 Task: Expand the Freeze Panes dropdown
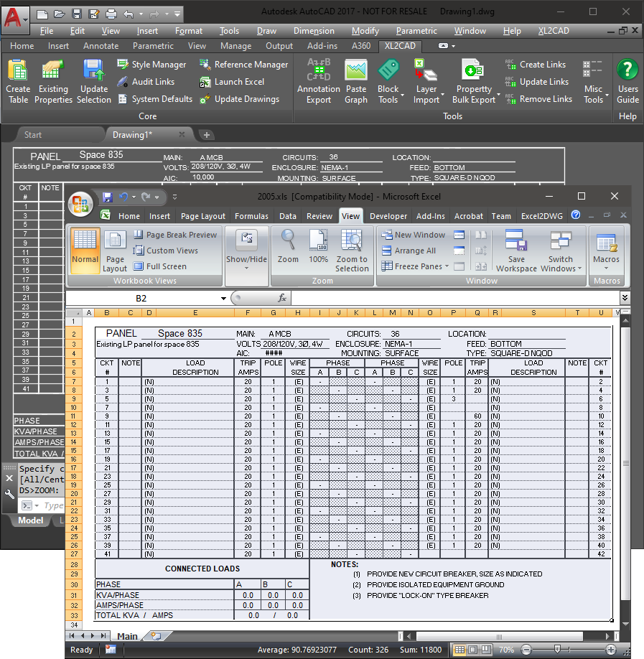(x=422, y=266)
